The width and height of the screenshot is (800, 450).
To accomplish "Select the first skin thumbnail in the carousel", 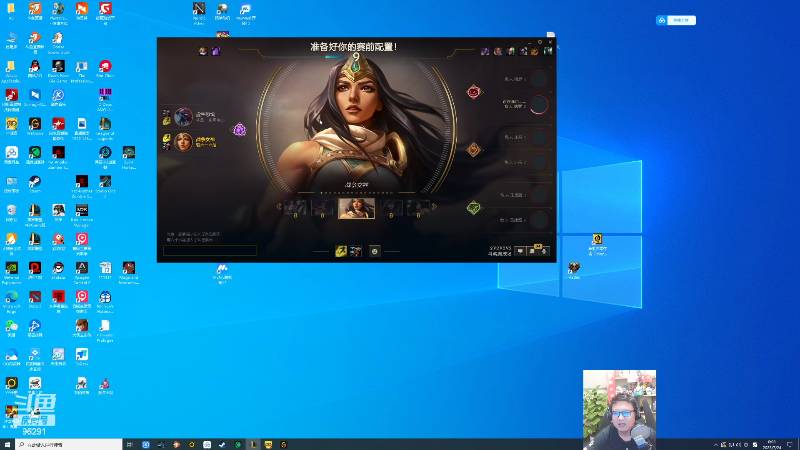I will pos(295,208).
